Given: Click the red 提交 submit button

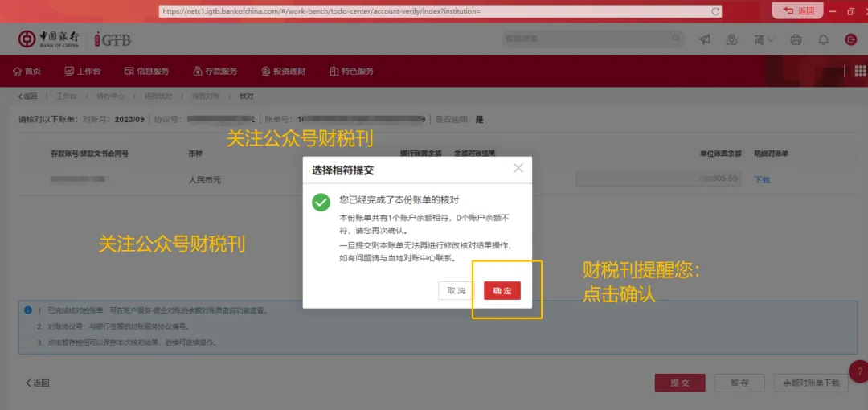Looking at the screenshot, I should 680,383.
